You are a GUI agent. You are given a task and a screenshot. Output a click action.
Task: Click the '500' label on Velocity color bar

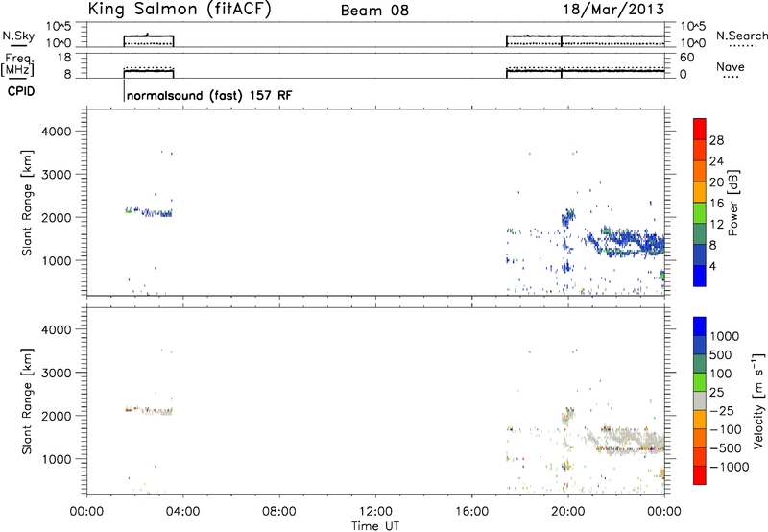tap(722, 354)
